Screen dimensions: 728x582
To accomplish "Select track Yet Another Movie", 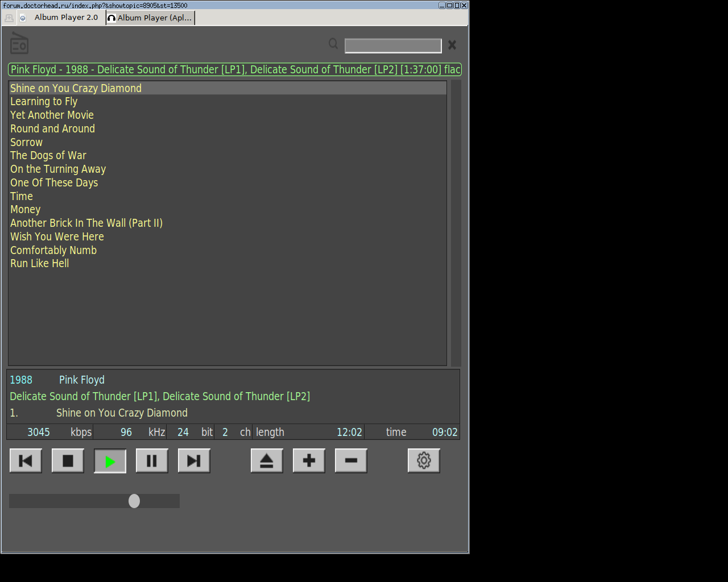I will [x=227, y=115].
